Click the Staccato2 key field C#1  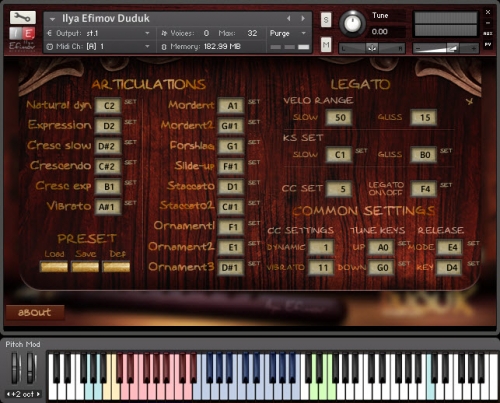pos(231,207)
